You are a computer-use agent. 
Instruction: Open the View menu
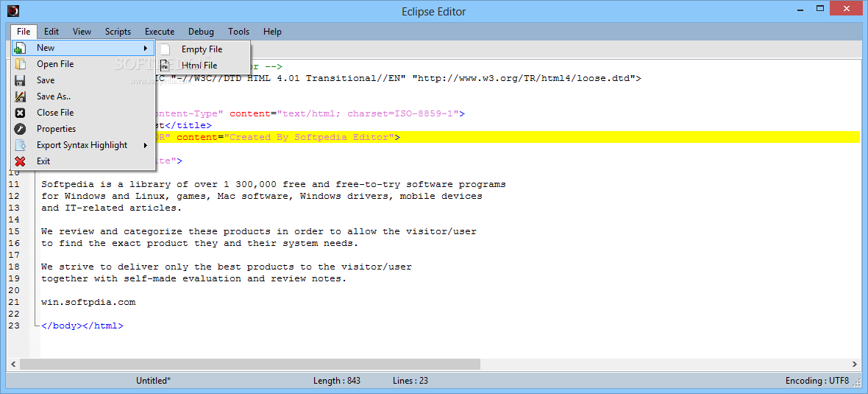82,32
